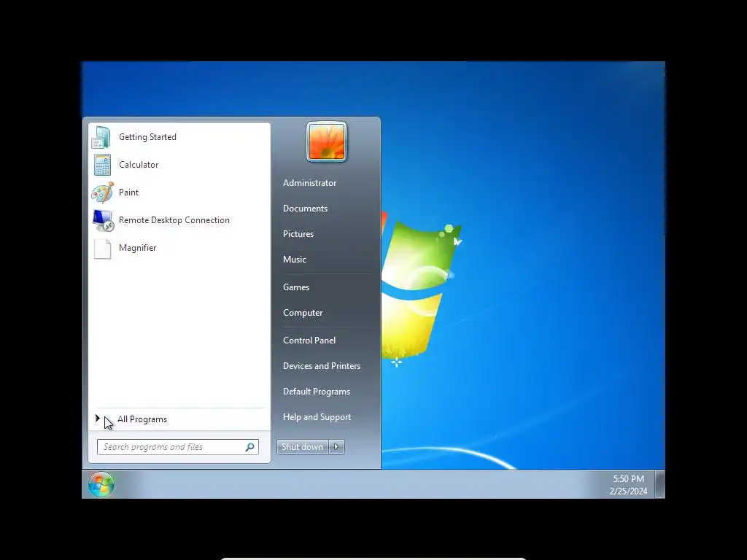Click the Paint palette icon

[x=102, y=192]
